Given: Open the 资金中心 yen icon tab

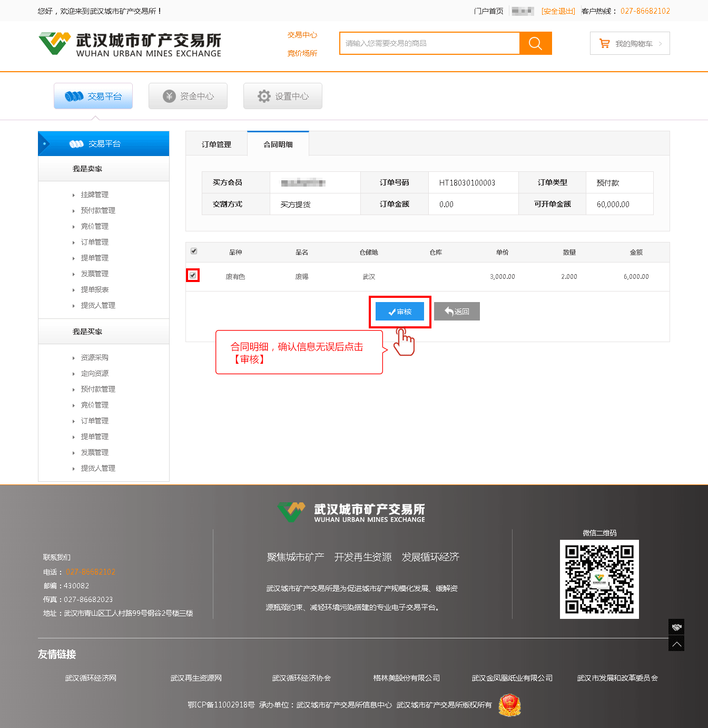Looking at the screenshot, I should (x=188, y=96).
